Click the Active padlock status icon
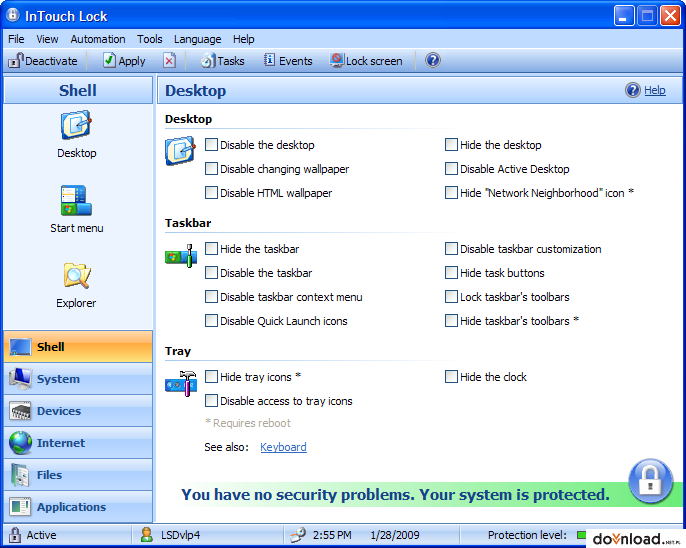 point(15,534)
